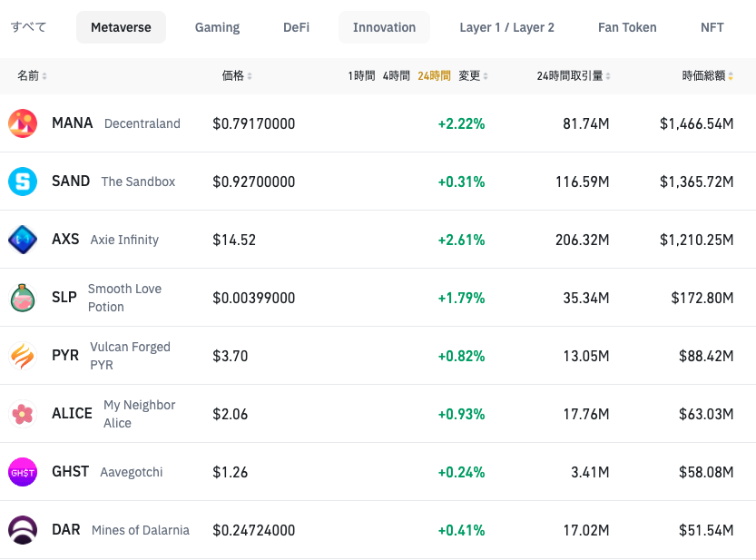The width and height of the screenshot is (756, 560).
Task: Click the SAND coin logo icon
Action: coord(23,182)
